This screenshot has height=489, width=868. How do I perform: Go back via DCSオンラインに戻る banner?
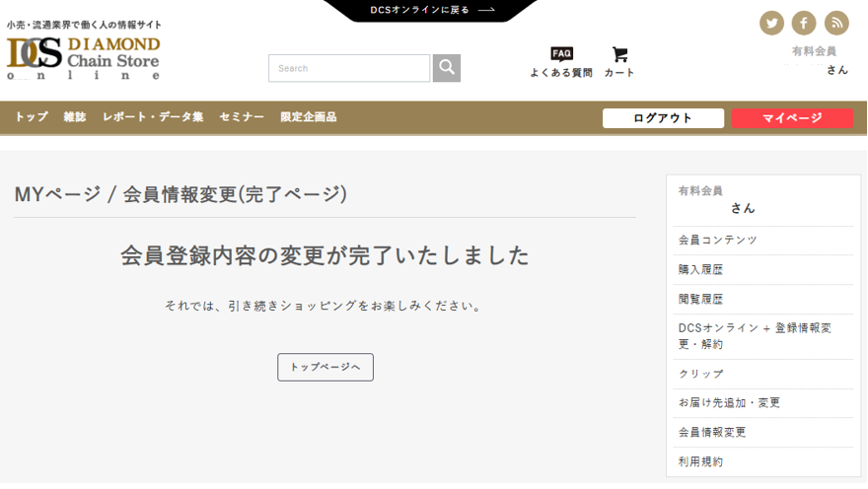click(431, 10)
